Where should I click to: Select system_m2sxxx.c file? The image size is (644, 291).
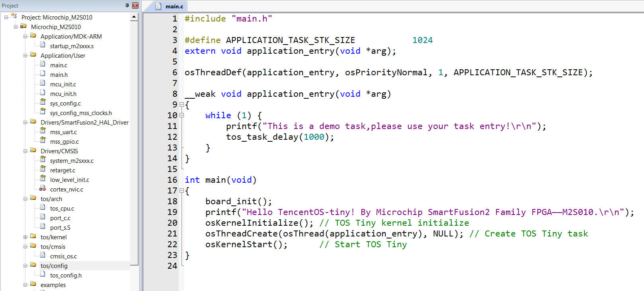72,161
